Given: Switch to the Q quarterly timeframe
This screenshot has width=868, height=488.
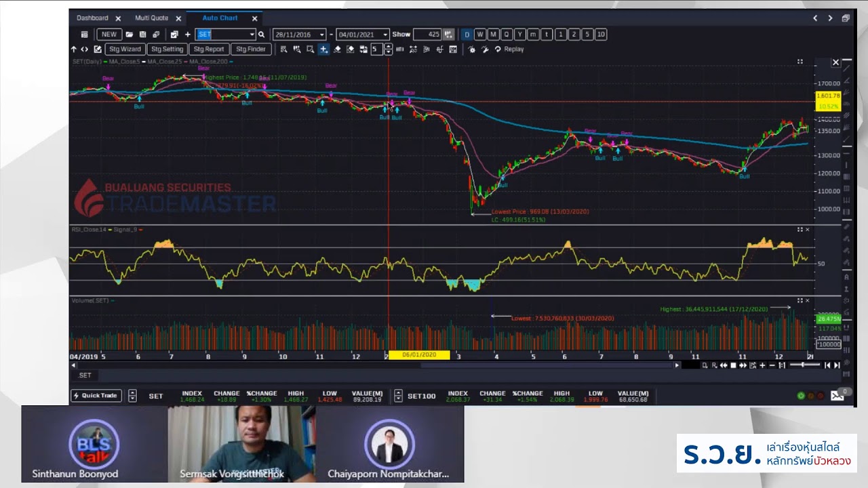Looking at the screenshot, I should tap(507, 35).
